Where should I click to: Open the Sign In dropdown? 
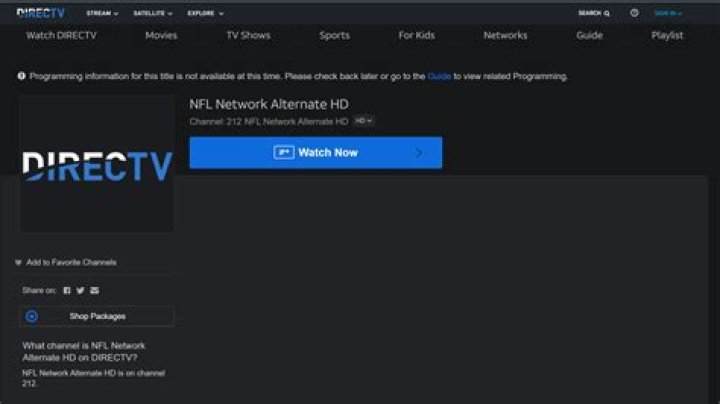(x=667, y=14)
